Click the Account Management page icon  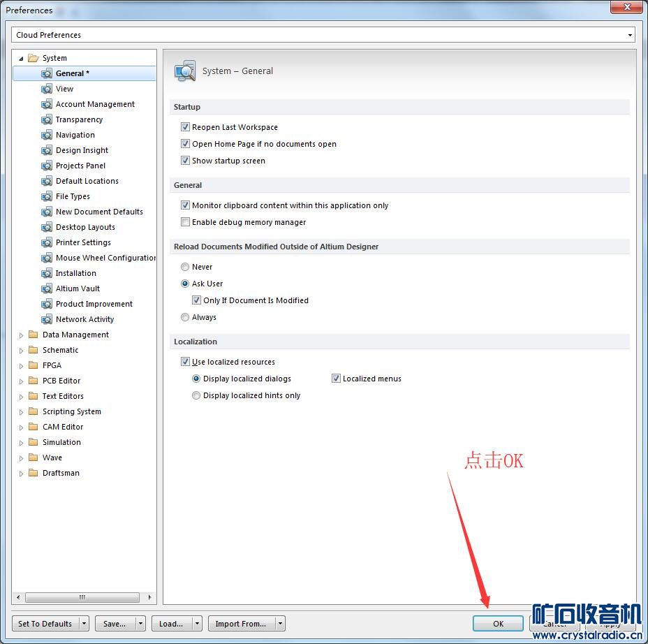(x=47, y=104)
